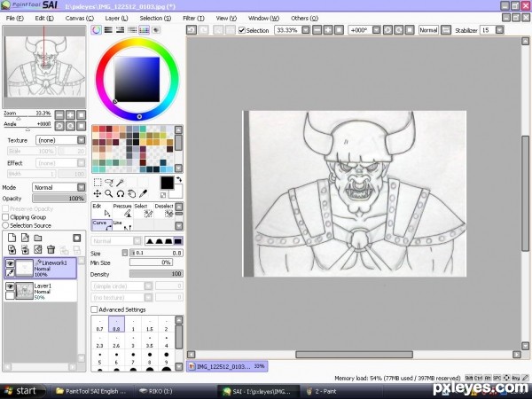This screenshot has width=532, height=399.
Task: Choose the Pressure linework tool
Action: [x=122, y=210]
